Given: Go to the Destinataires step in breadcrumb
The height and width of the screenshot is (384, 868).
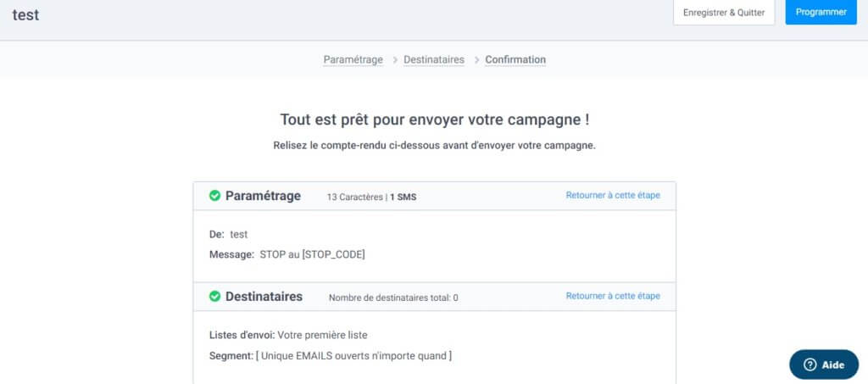Looking at the screenshot, I should (434, 60).
